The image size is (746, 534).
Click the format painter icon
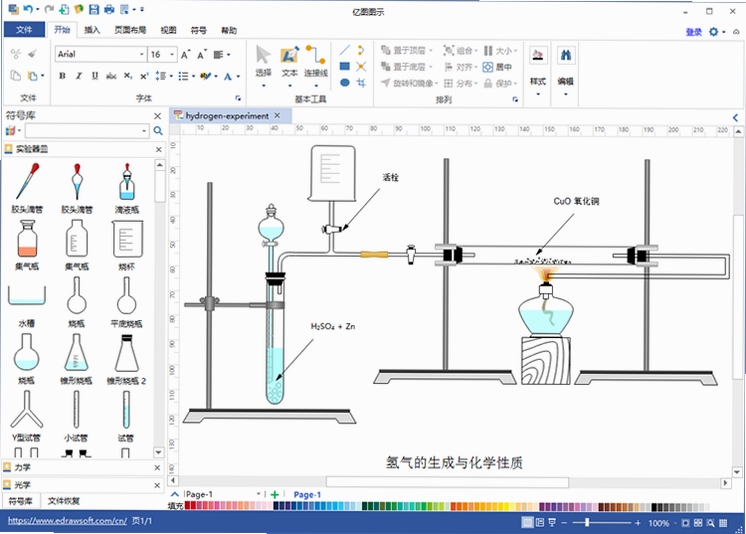(32, 54)
